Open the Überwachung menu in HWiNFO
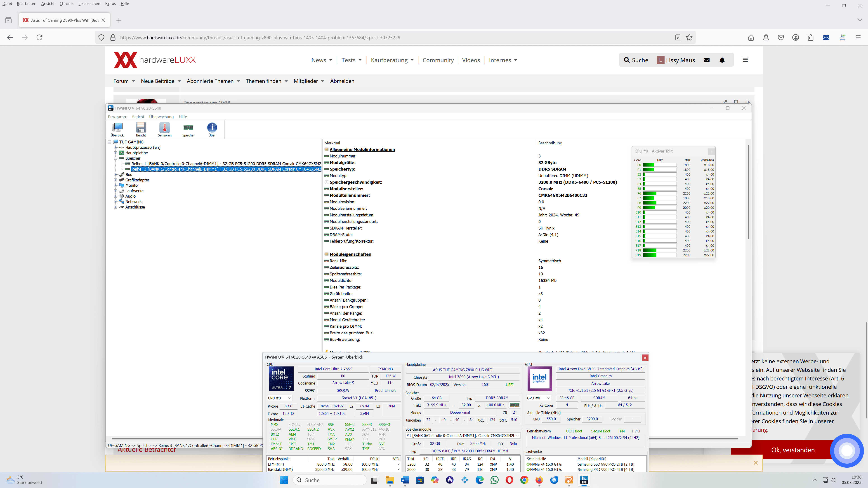 161,117
